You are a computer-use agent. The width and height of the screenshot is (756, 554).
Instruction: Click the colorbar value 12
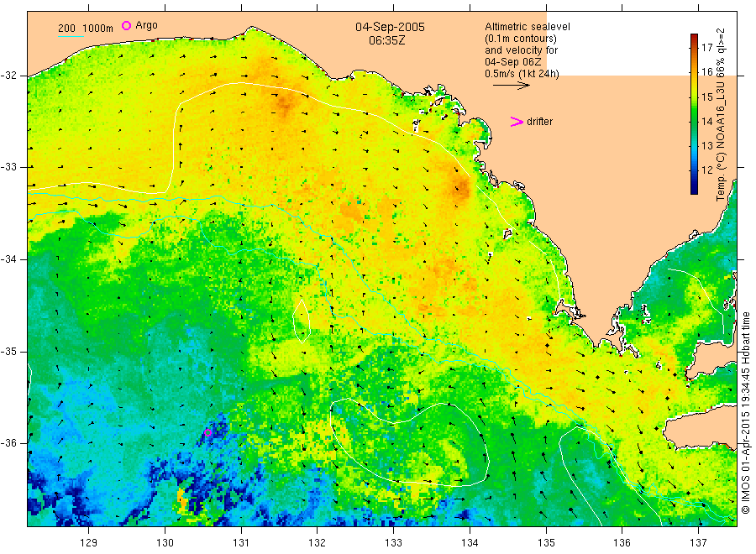(x=706, y=170)
